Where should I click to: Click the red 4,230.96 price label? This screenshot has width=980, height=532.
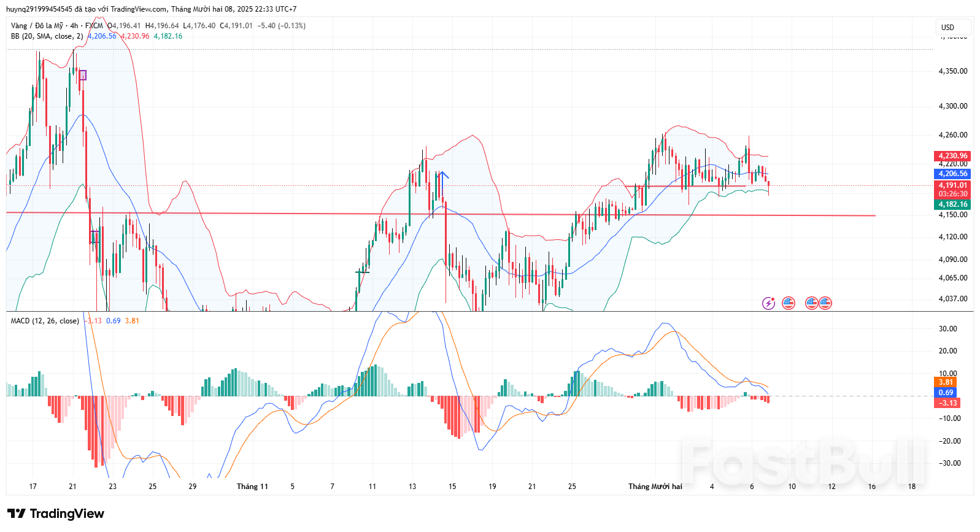[x=952, y=156]
